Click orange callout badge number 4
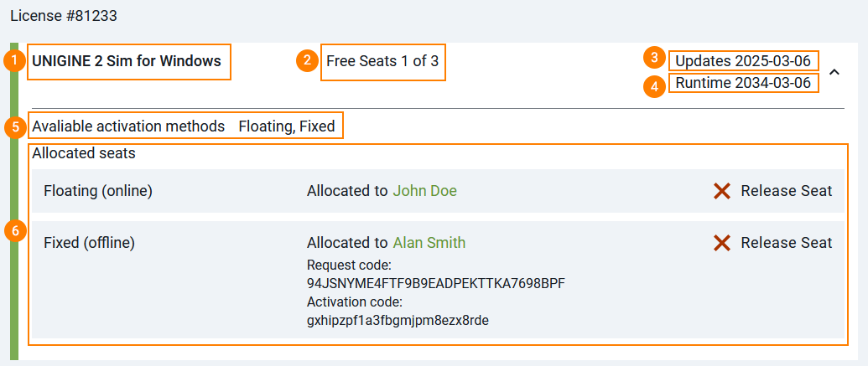The height and width of the screenshot is (366, 868). (x=655, y=84)
